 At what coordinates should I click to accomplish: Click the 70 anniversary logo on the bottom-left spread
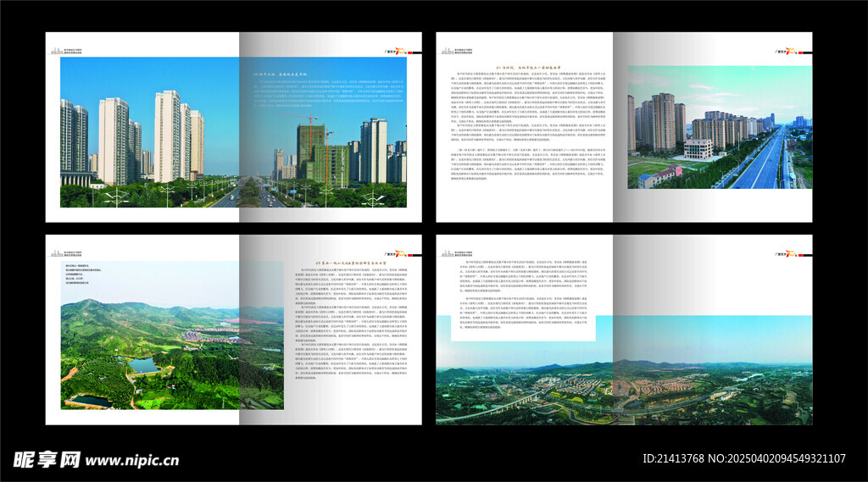tap(398, 252)
